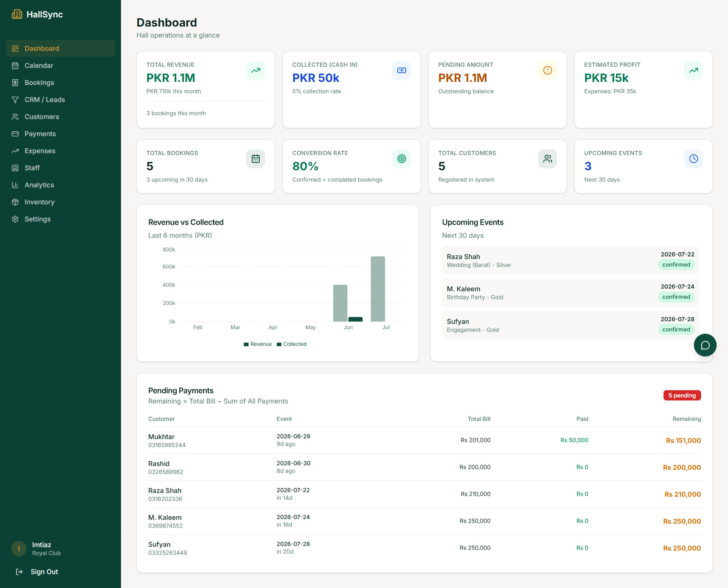This screenshot has width=728, height=588.
Task: Click the Staff badge icon in sidebar
Action: (15, 168)
